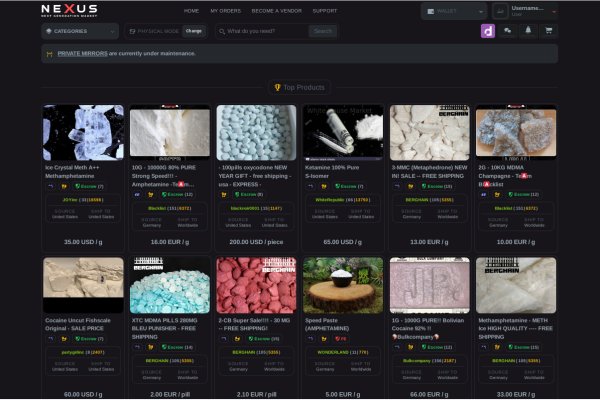Click the Escrow badge on the 35.00 USD listing
Screen dimensions: 600x400
coord(89,186)
